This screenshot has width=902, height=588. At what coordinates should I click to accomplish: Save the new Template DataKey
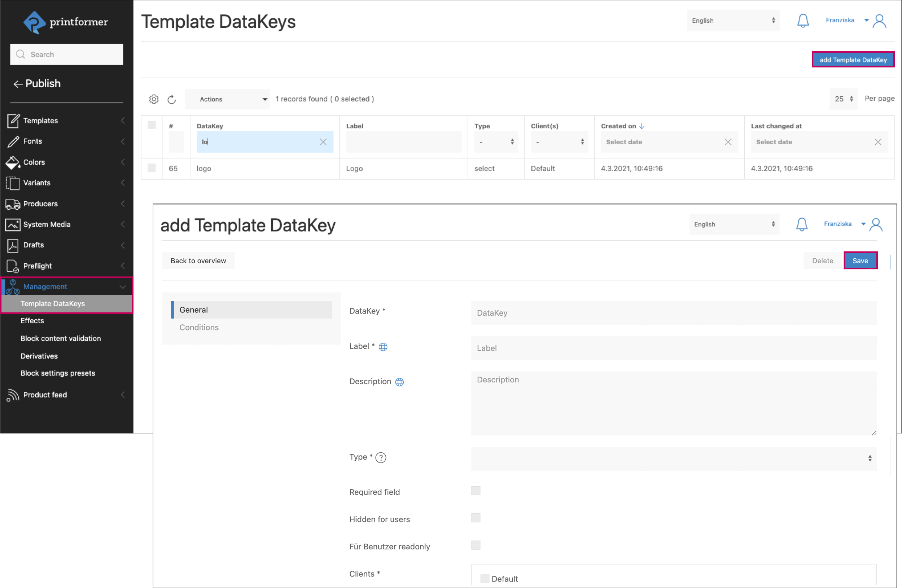point(860,260)
